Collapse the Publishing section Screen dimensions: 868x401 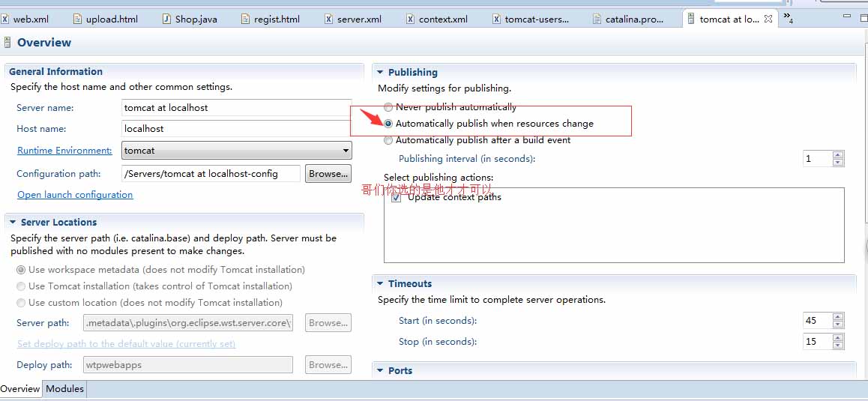coord(380,72)
